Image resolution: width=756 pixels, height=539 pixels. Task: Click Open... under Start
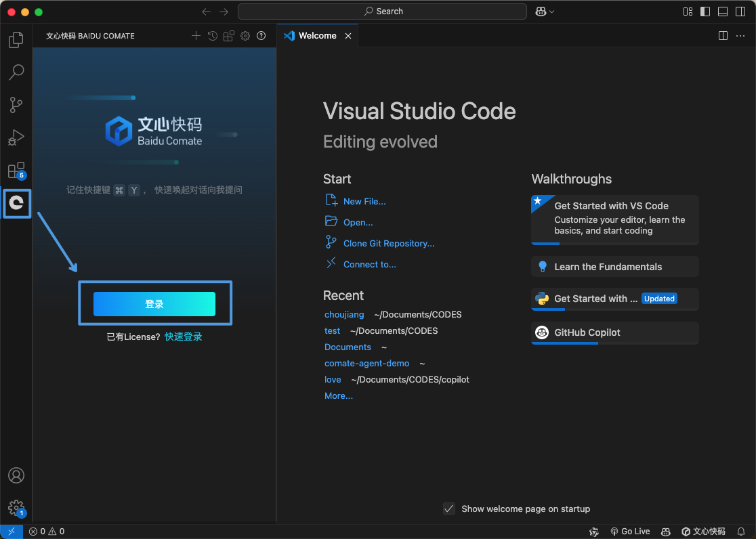358,222
